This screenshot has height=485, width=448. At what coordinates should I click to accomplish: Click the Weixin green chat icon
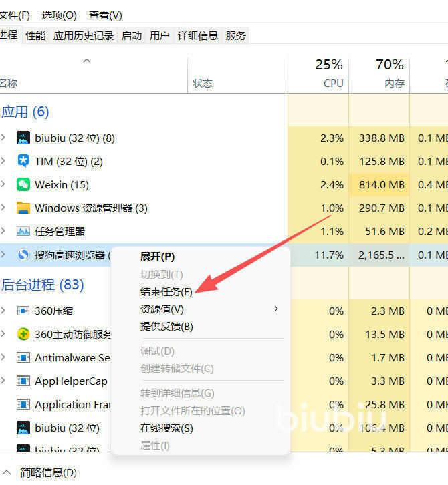[x=23, y=185]
